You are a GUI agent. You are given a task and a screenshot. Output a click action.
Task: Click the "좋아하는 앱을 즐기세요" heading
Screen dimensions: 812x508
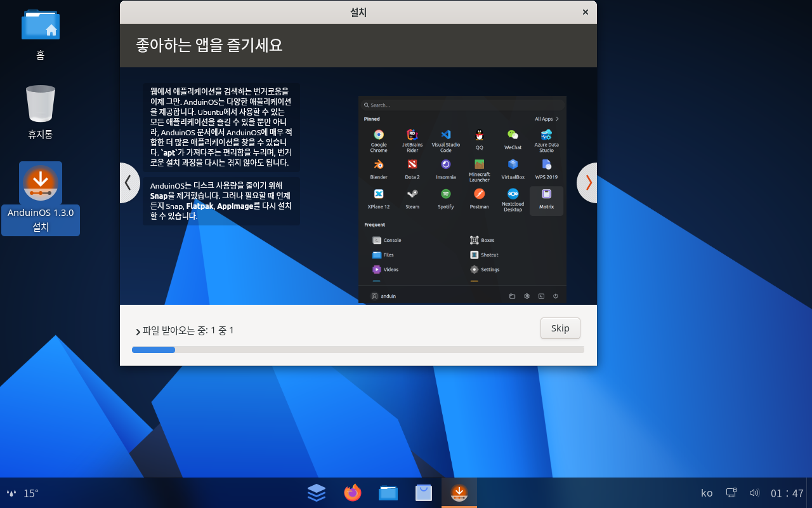pyautogui.click(x=209, y=45)
